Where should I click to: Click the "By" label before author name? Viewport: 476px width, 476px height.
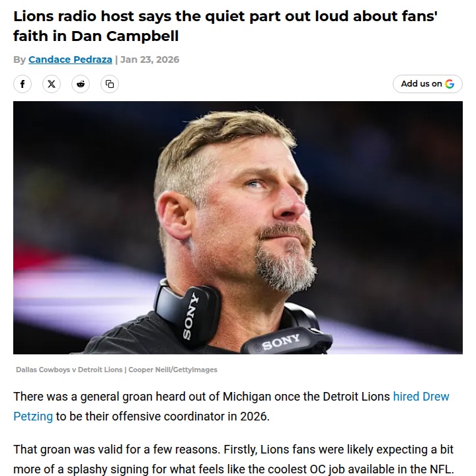click(19, 59)
